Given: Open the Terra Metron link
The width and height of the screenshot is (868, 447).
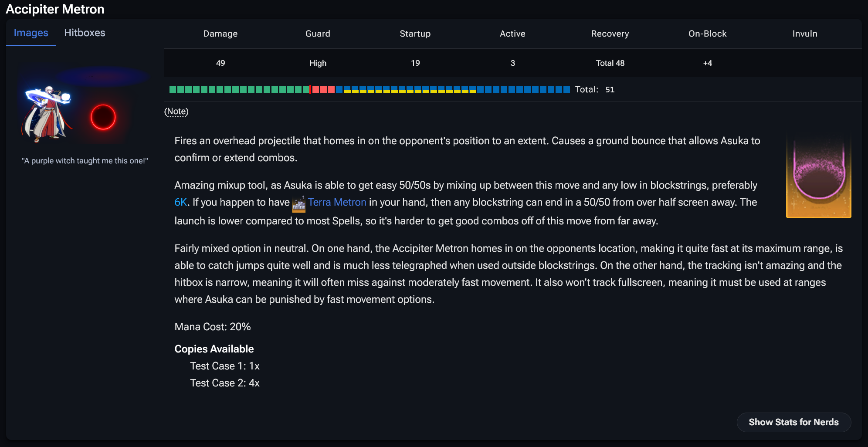Looking at the screenshot, I should point(337,202).
